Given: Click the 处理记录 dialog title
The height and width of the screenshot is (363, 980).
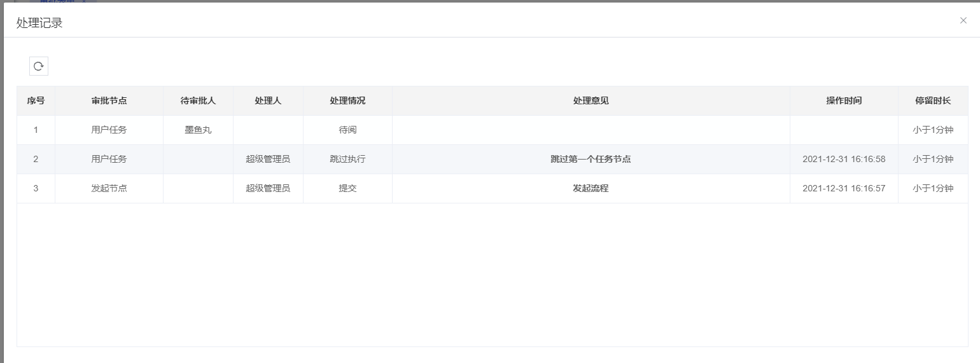Looking at the screenshot, I should [x=39, y=23].
